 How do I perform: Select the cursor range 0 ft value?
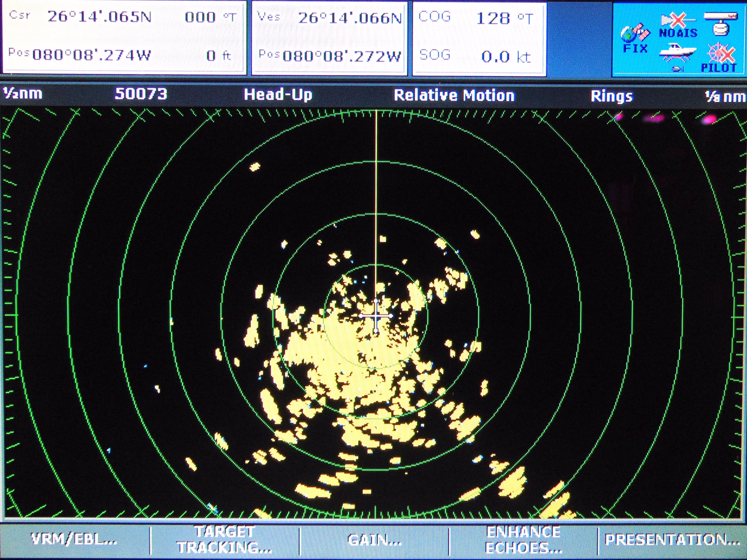point(219,56)
